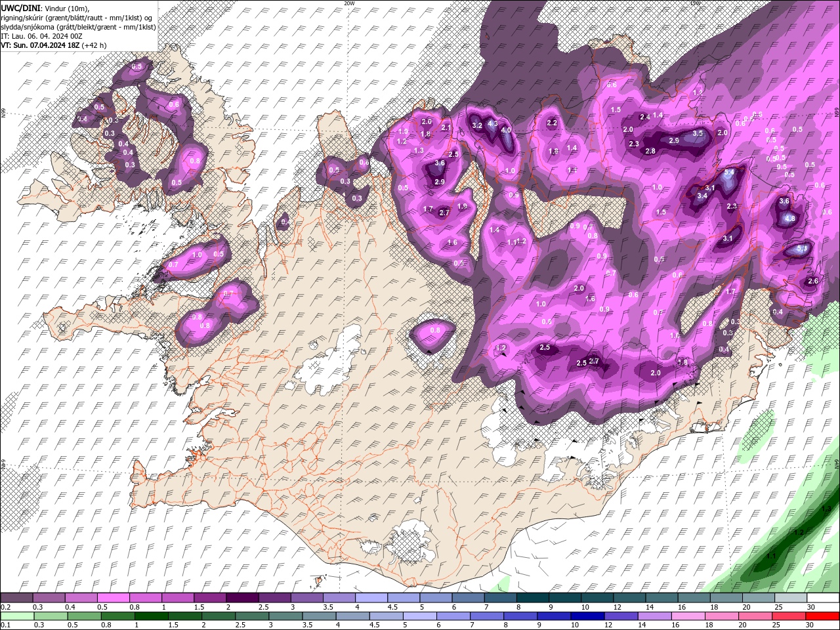The image size is (840, 630).
Task: Click the top-row legend swatch between 25 and 30
Action: (x=790, y=598)
